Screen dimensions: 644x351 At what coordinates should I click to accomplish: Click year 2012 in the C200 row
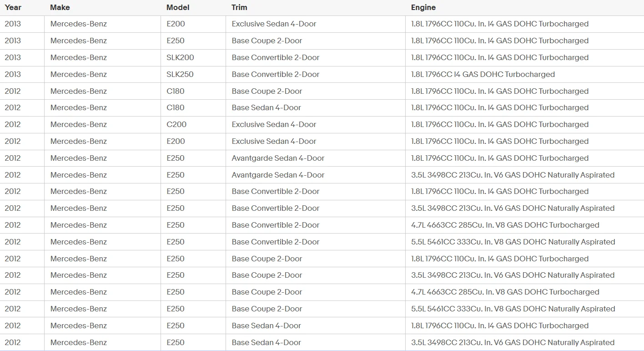click(13, 124)
